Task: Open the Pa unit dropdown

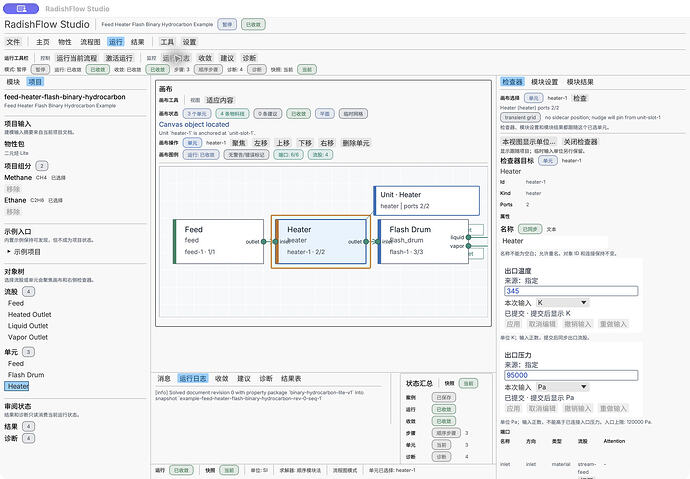Action: click(562, 387)
